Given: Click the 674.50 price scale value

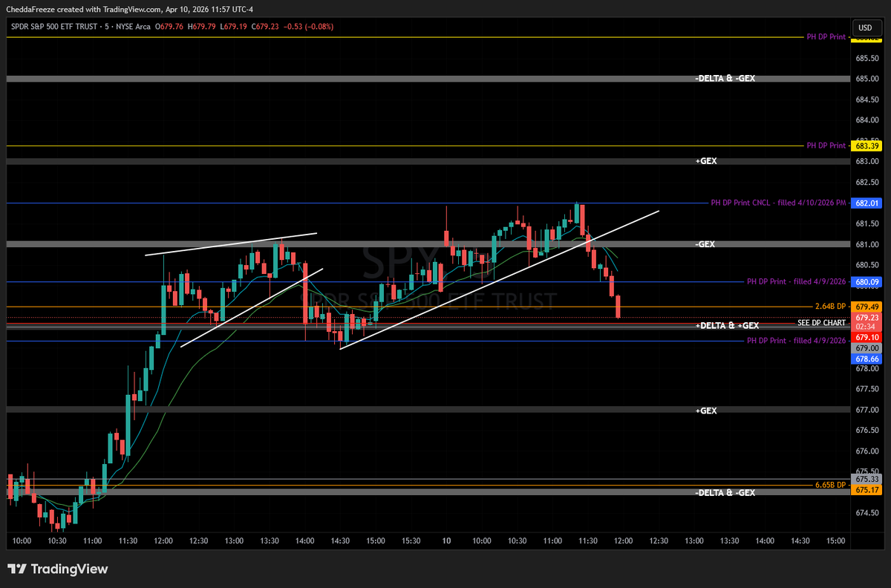Looking at the screenshot, I should [x=868, y=513].
